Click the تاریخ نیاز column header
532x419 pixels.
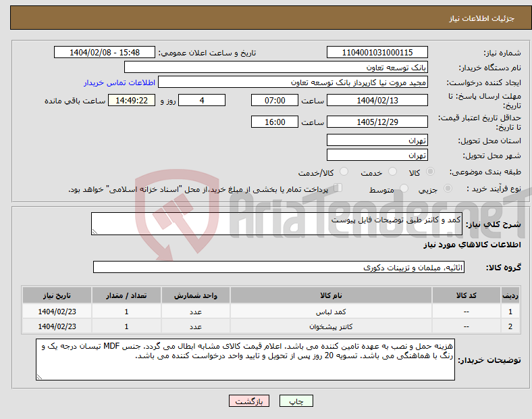pyautogui.click(x=57, y=295)
